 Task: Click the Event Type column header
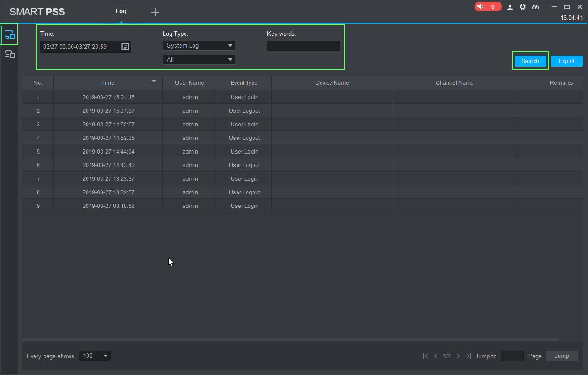(244, 83)
